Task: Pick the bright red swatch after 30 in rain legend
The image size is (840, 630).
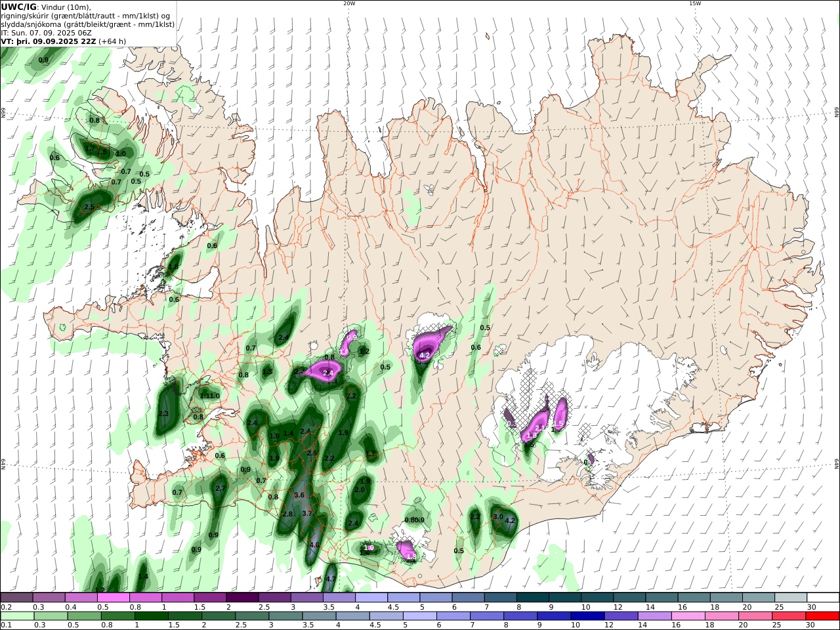Action: pyautogui.click(x=824, y=616)
